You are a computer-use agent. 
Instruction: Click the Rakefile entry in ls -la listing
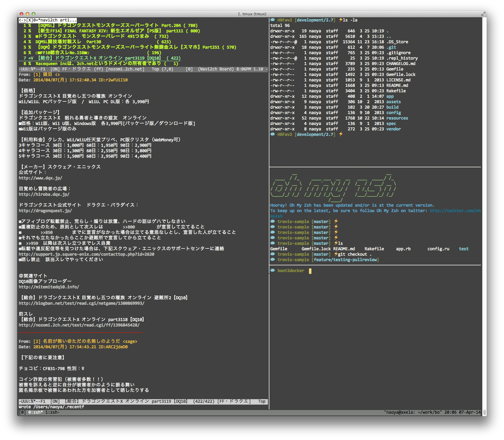(x=396, y=91)
